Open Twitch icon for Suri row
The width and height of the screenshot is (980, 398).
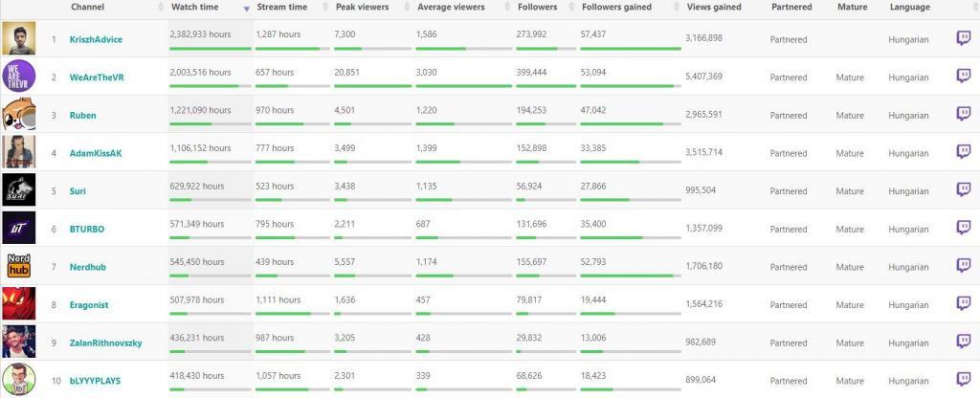(963, 190)
